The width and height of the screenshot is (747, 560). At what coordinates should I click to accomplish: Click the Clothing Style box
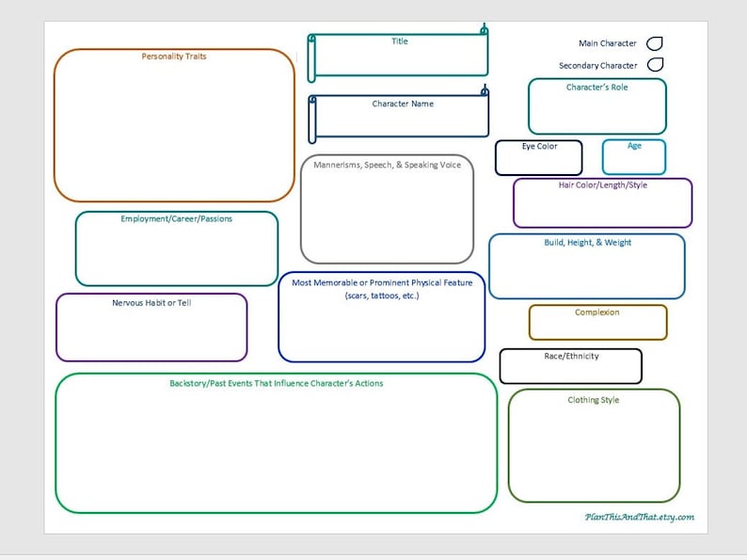click(x=594, y=445)
